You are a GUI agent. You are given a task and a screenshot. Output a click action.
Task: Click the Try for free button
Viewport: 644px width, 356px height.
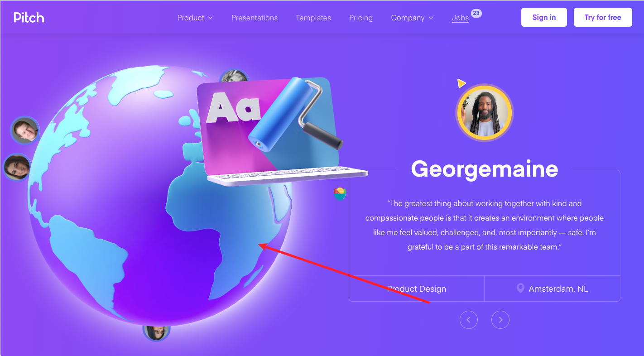(603, 17)
